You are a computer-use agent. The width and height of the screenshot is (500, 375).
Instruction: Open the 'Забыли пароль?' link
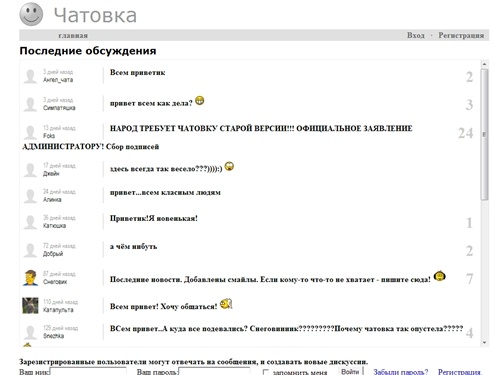[x=400, y=372]
